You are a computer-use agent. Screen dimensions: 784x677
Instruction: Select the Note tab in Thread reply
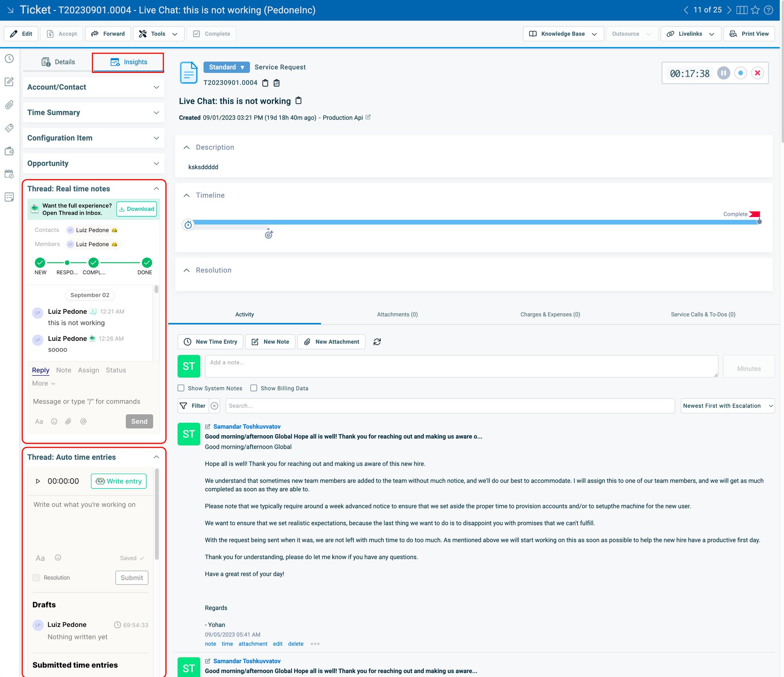[x=64, y=370]
